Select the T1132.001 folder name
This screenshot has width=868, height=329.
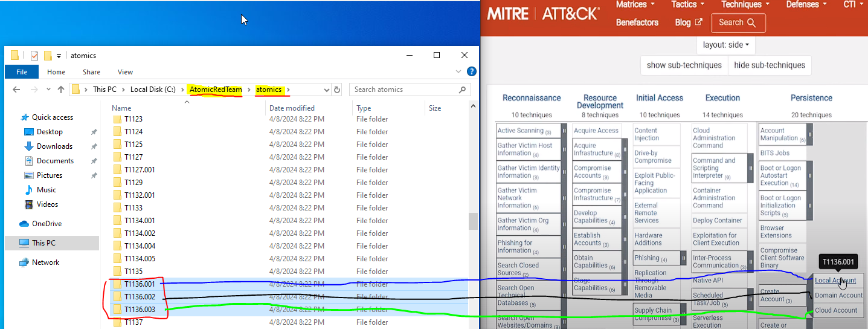point(140,195)
